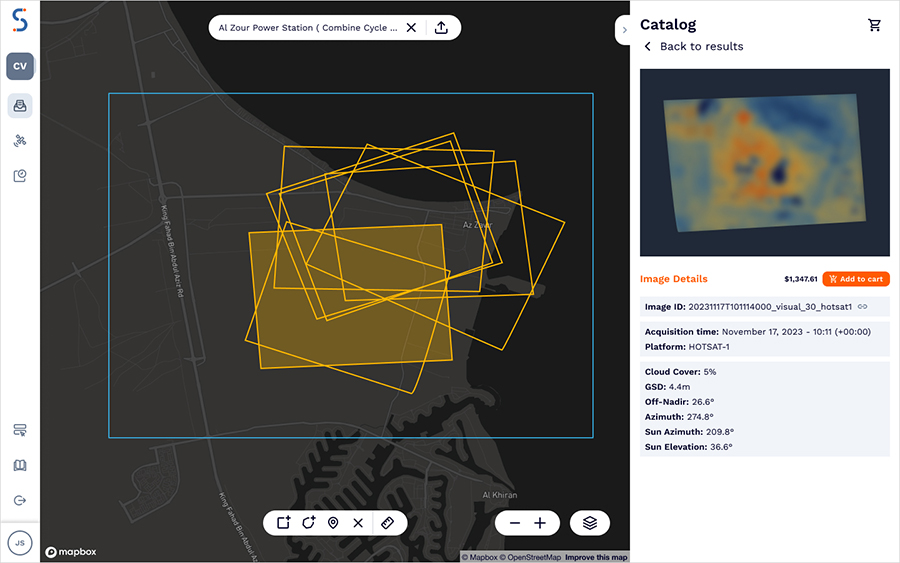Click the Sun Elevation 36.6° text
Screen dimensions: 900x563
689,446
